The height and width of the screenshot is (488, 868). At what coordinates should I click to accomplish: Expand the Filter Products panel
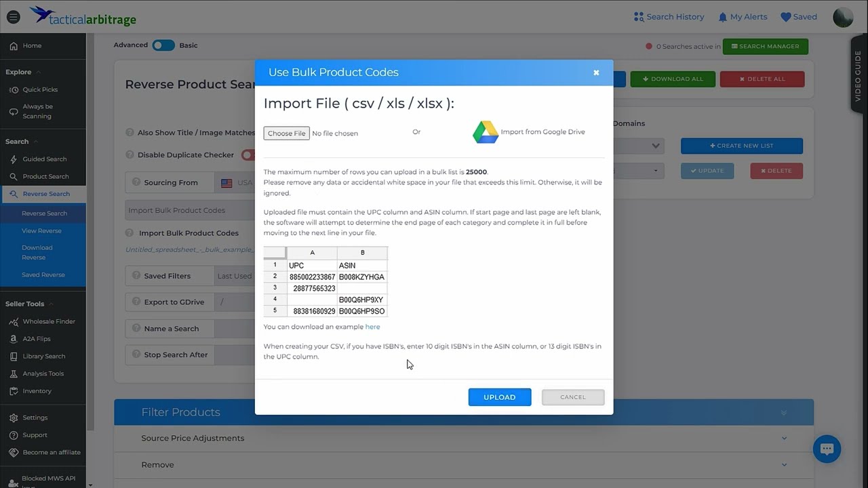(464, 412)
